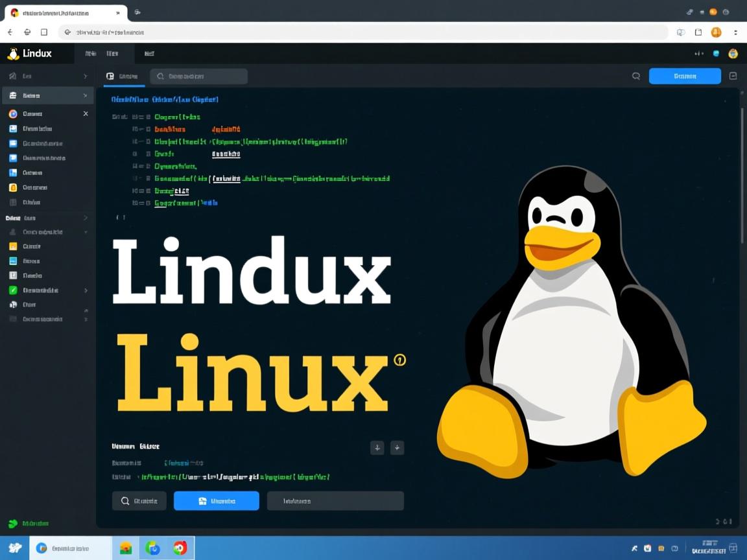Click the blue button in the top-right toolbar
Screen dimensions: 747x560
tap(684, 76)
